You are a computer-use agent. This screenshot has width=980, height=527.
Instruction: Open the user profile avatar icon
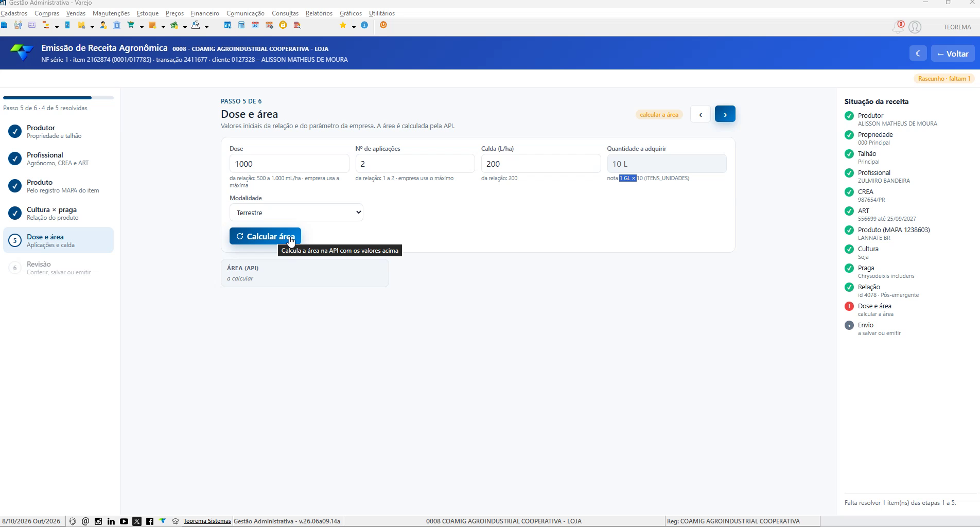pyautogui.click(x=915, y=27)
